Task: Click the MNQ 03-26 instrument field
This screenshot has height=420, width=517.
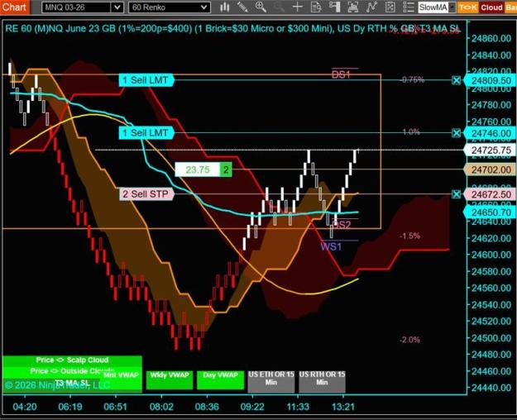Action: pyautogui.click(x=77, y=7)
